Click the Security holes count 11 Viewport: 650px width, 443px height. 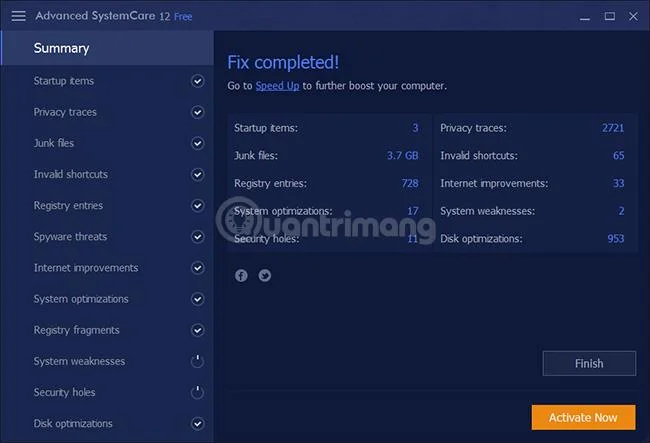tap(412, 239)
